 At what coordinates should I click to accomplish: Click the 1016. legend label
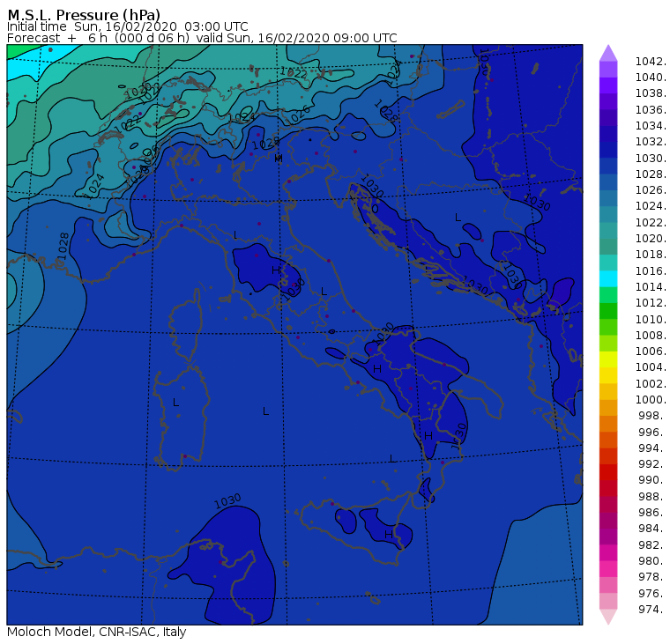coord(651,270)
